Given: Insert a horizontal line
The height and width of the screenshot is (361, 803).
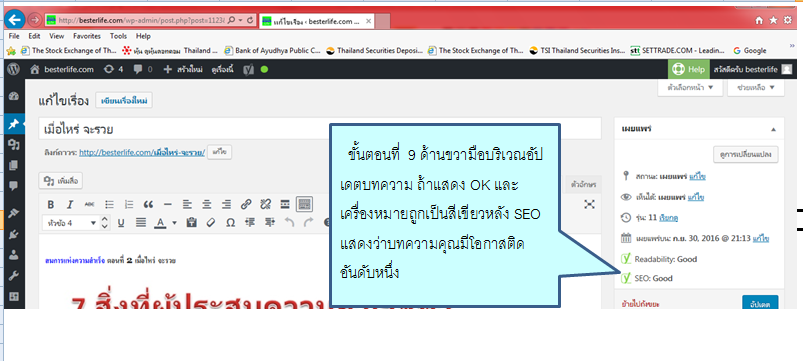Looking at the screenshot, I should (167, 204).
